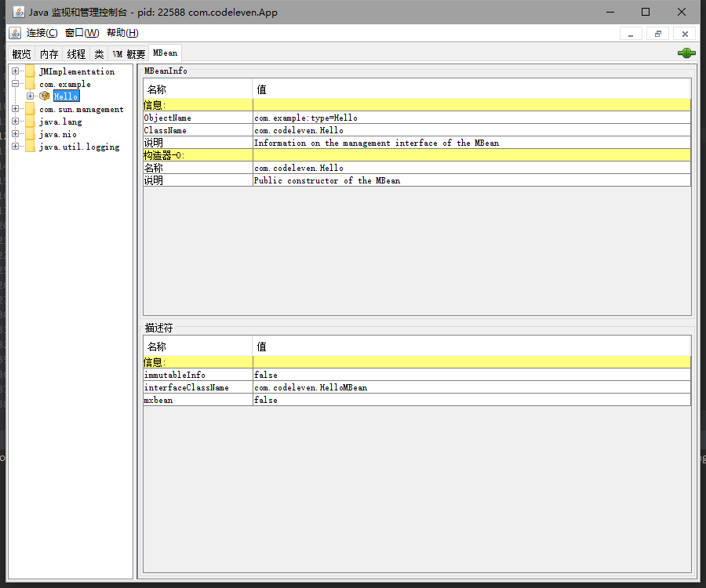Expand the java.nio tree node
The image size is (706, 588).
tap(16, 134)
